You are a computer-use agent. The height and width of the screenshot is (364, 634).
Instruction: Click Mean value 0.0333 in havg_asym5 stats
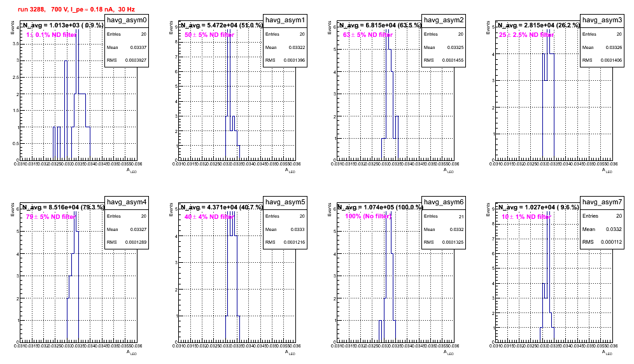tap(298, 230)
